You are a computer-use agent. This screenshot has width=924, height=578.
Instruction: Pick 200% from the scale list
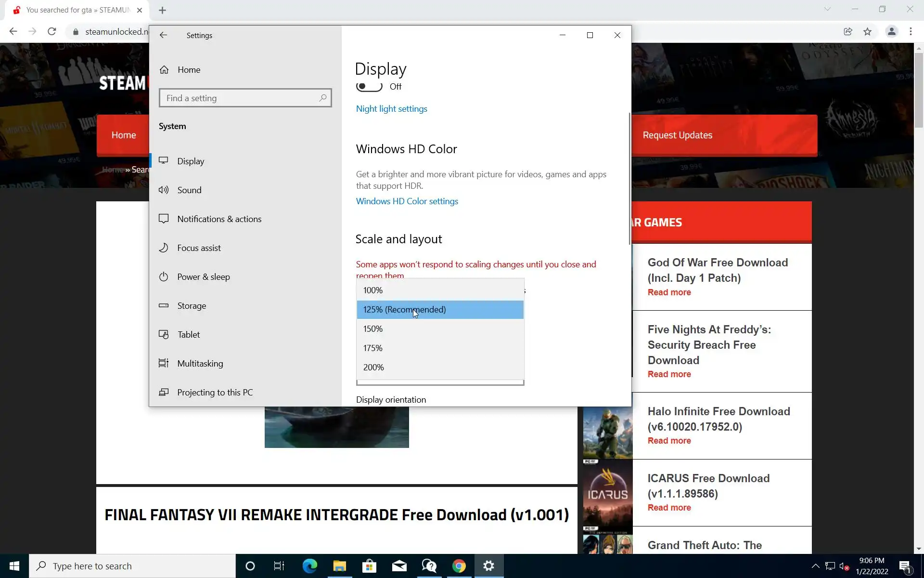pyautogui.click(x=373, y=368)
